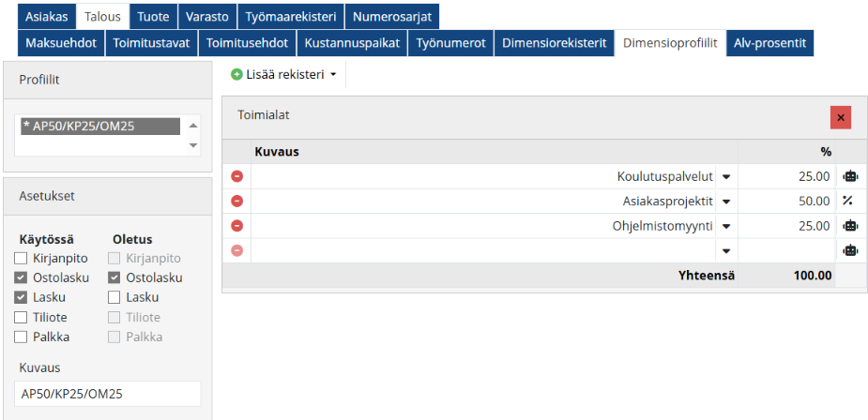Click the robot icon on Koulutuspalvelut row
The width and height of the screenshot is (868, 420).
click(849, 176)
